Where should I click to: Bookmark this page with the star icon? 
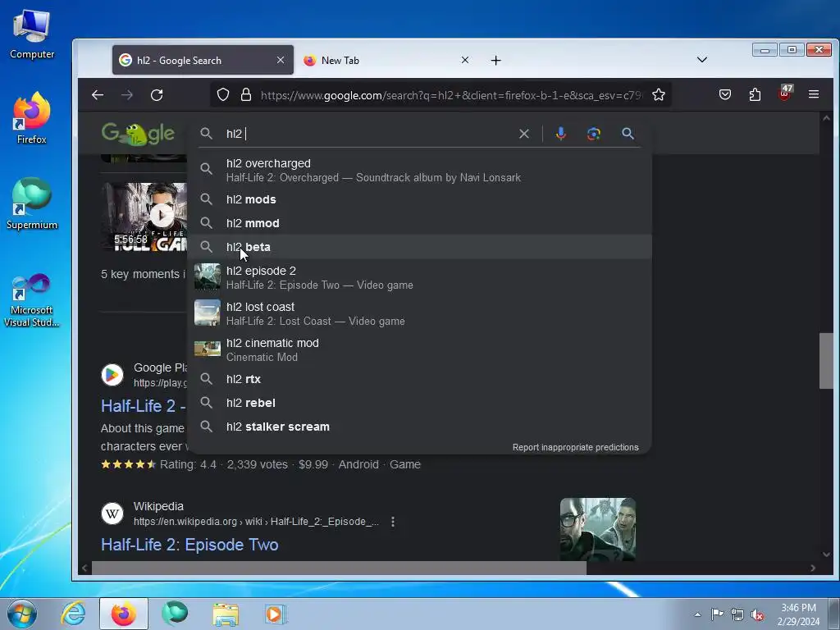click(659, 95)
